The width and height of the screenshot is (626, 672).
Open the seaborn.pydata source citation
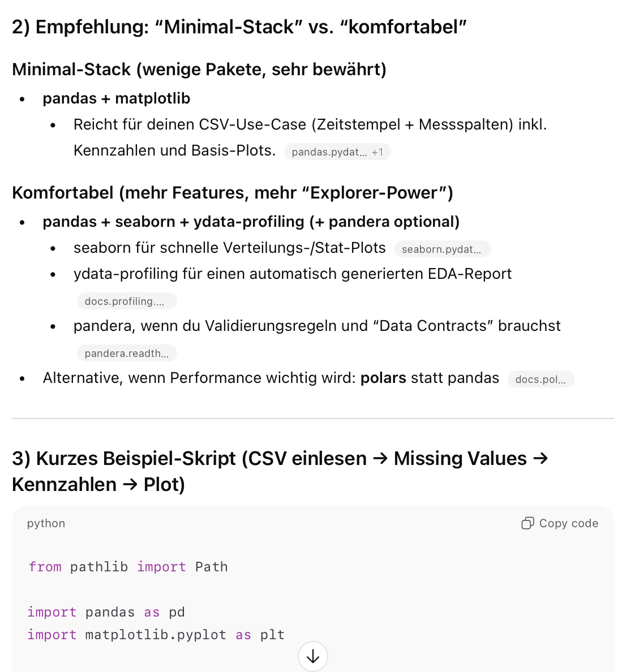point(442,249)
